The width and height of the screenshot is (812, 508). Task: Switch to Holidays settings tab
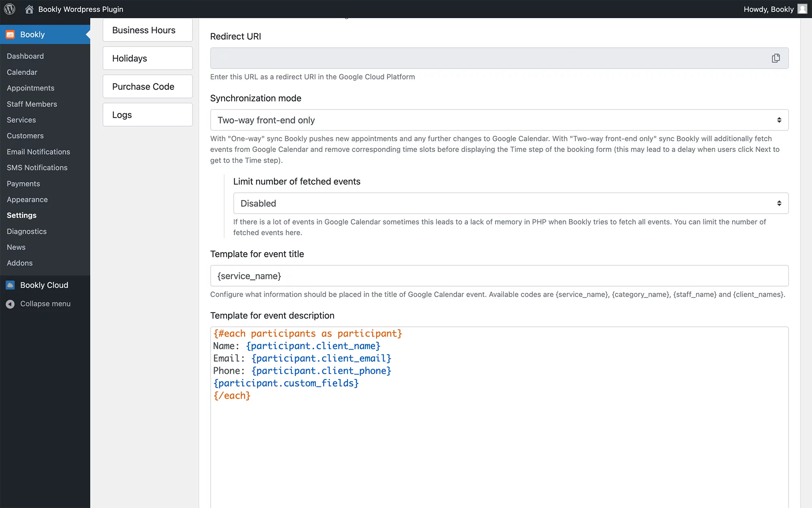(147, 58)
